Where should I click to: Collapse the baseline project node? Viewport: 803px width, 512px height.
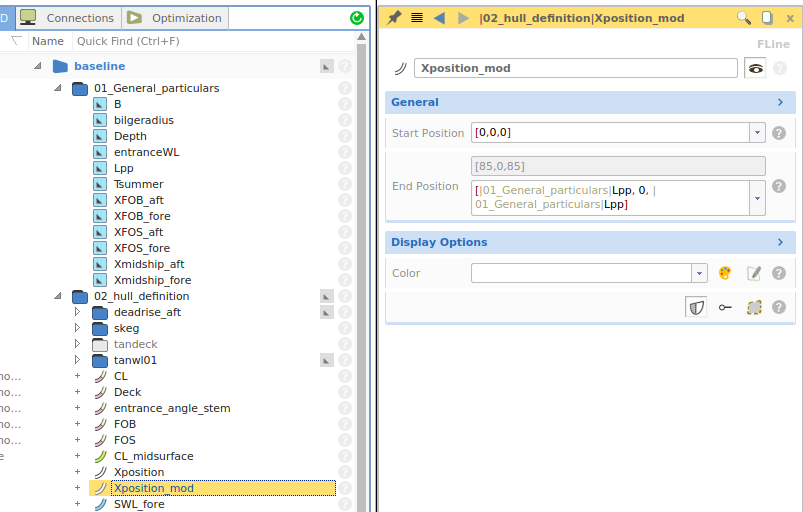[x=37, y=66]
